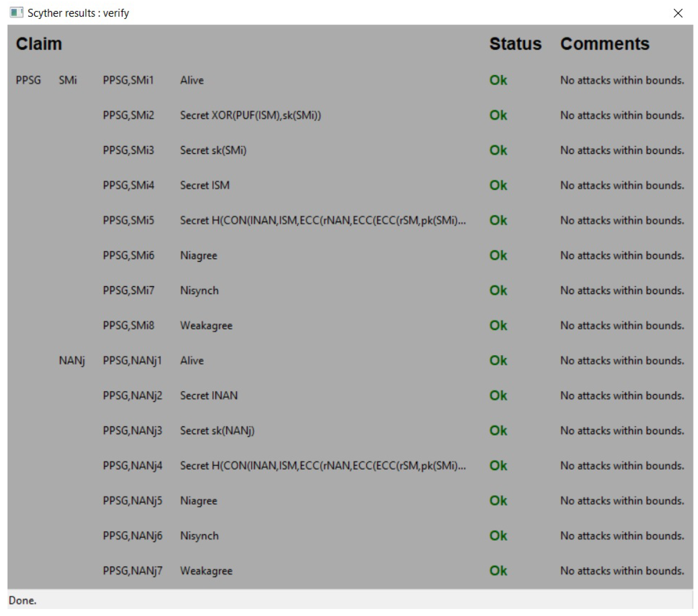Click the Secret sk(SMi) claim text
This screenshot has width=698, height=616.
[213, 150]
